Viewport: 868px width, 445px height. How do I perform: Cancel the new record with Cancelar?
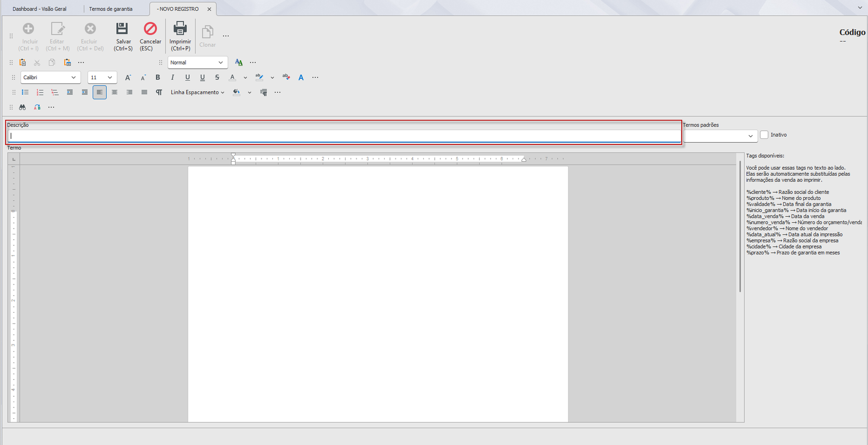[150, 36]
